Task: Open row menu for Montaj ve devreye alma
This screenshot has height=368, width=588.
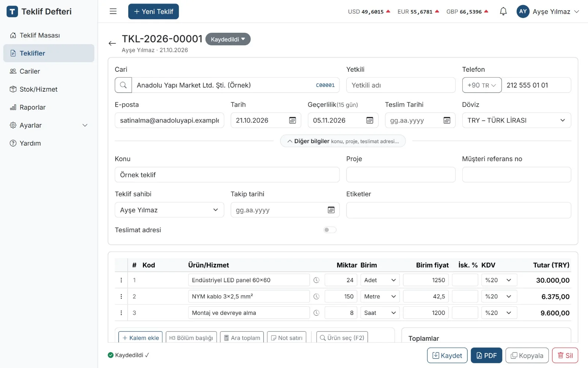Action: pyautogui.click(x=121, y=313)
